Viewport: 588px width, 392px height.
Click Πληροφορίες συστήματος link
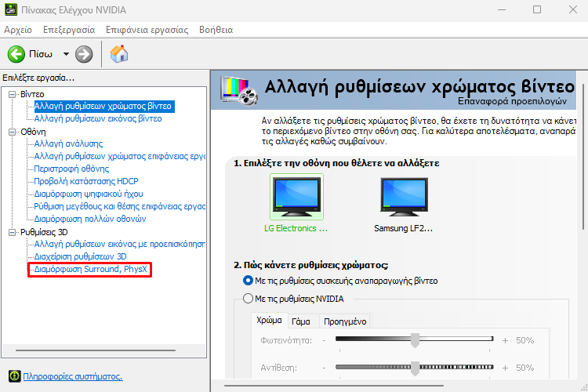pyautogui.click(x=73, y=376)
